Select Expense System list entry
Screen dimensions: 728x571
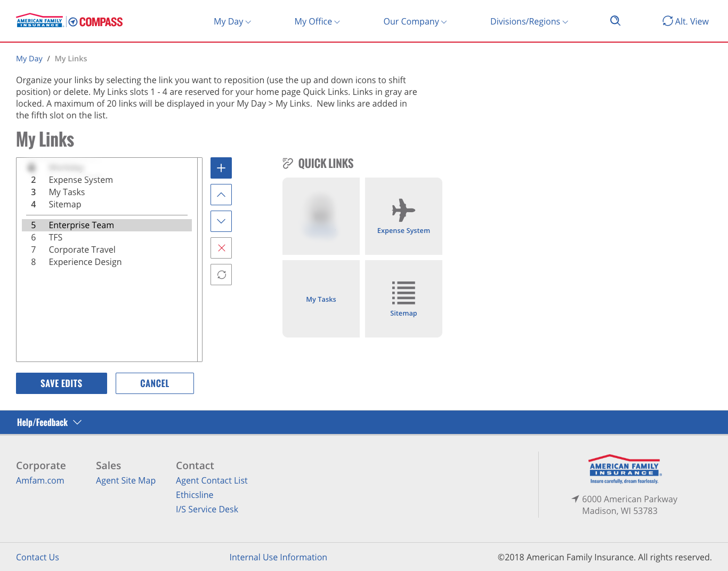[x=107, y=180]
